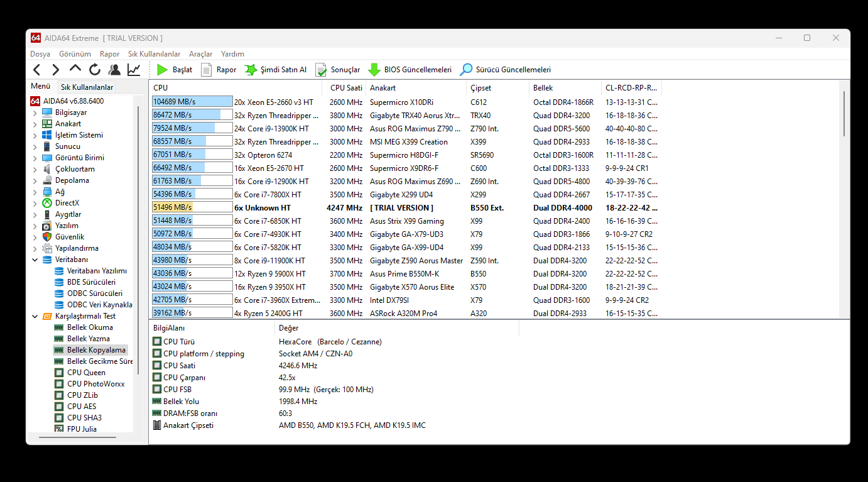
Task: Select CPU AES benchmark
Action: pos(82,407)
